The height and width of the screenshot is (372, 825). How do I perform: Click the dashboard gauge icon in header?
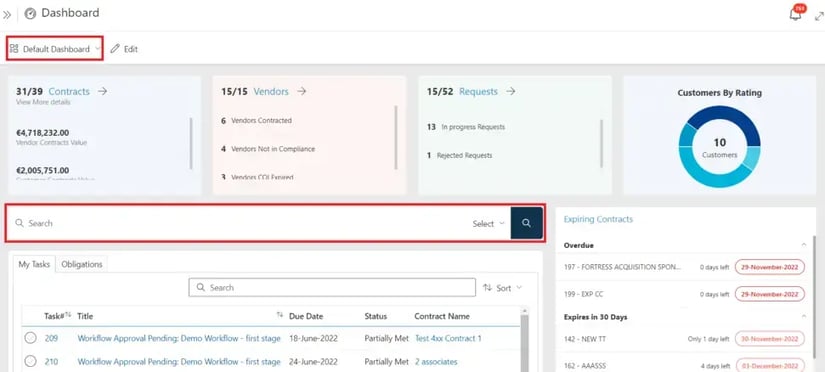tap(31, 14)
